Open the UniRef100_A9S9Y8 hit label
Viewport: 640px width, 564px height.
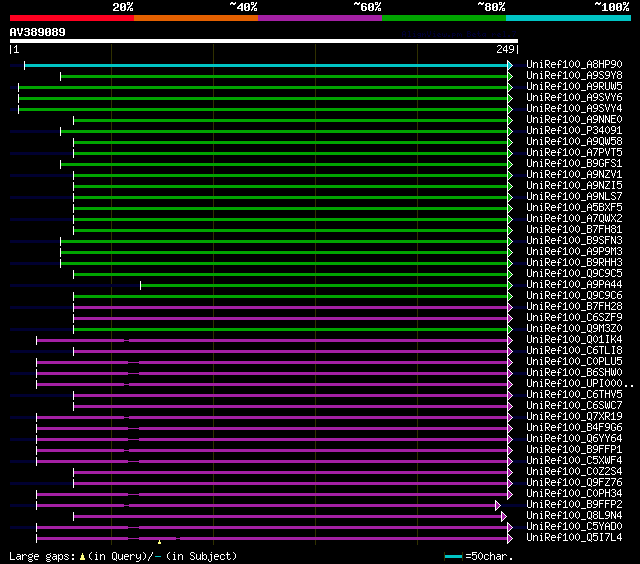pos(574,75)
